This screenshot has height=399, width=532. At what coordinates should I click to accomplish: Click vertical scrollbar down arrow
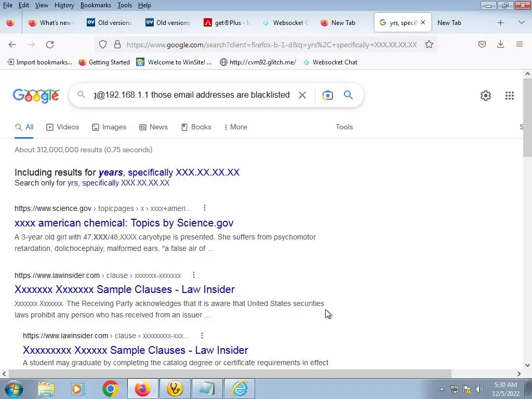pos(528,365)
